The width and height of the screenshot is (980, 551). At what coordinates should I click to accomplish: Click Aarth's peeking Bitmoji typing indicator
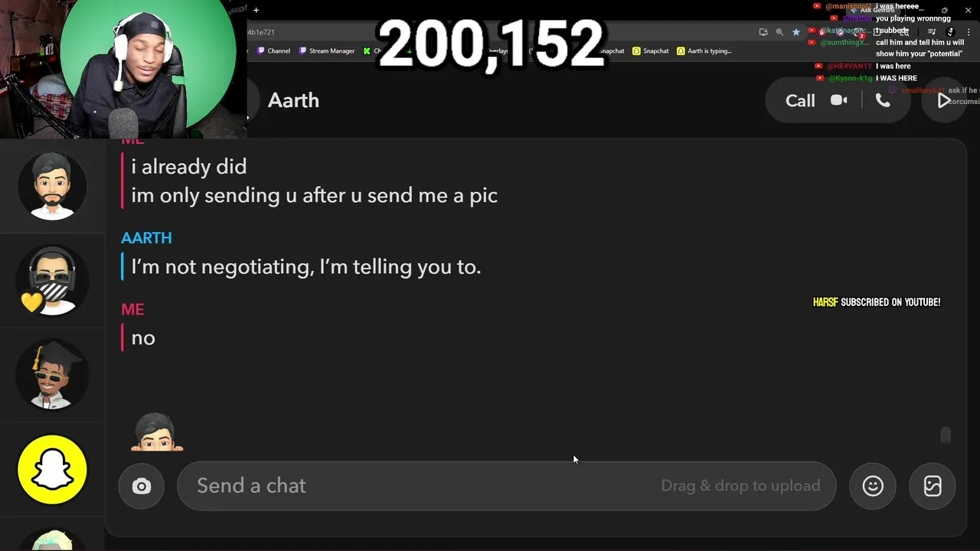[x=158, y=432]
